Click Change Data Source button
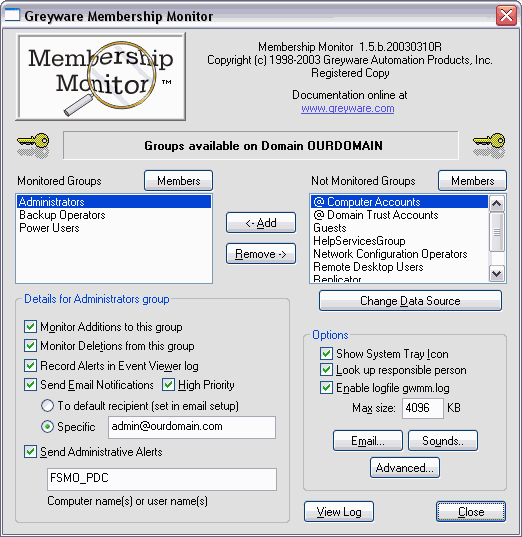This screenshot has height=537, width=522. tap(410, 301)
